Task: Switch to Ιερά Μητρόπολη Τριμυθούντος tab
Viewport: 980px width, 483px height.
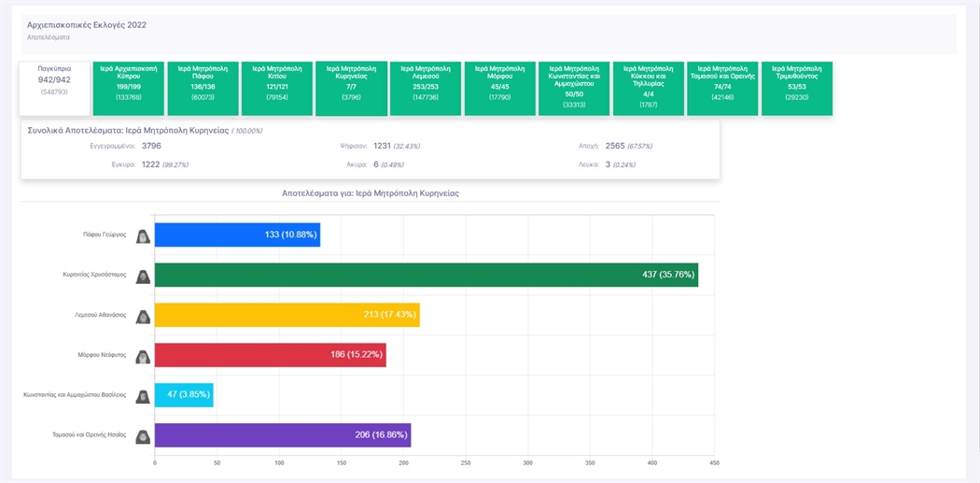Action: click(x=797, y=89)
